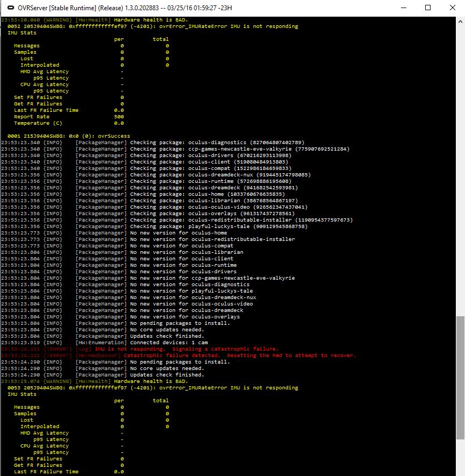The width and height of the screenshot is (465, 476).
Task: Close the OVRServer console window
Action: [x=453, y=8]
